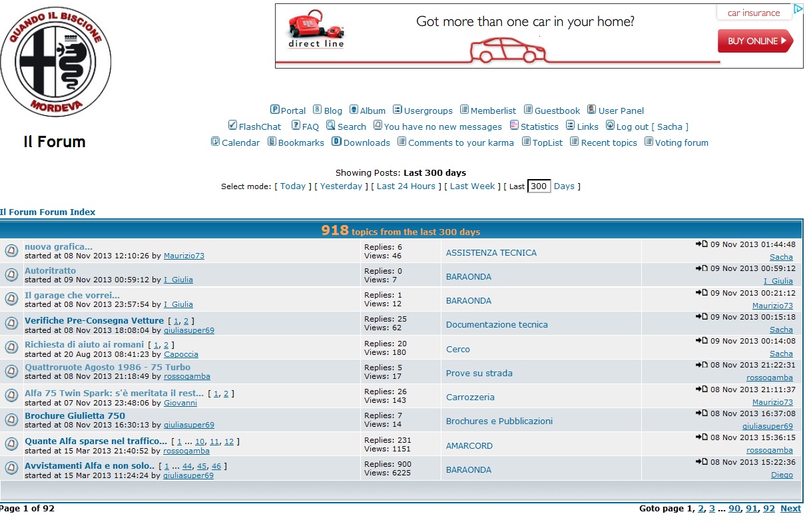Screen dimensions: 809x532
Task: Select the Yesterday display mode
Action: (x=342, y=186)
